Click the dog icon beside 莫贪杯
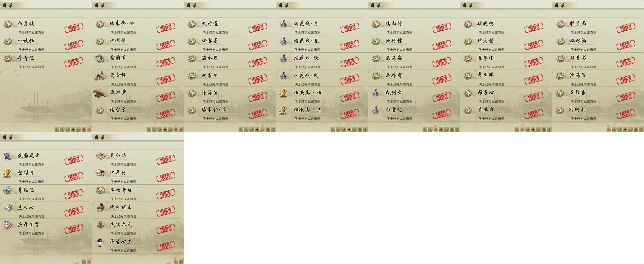This screenshot has height=264, width=644. tap(100, 76)
